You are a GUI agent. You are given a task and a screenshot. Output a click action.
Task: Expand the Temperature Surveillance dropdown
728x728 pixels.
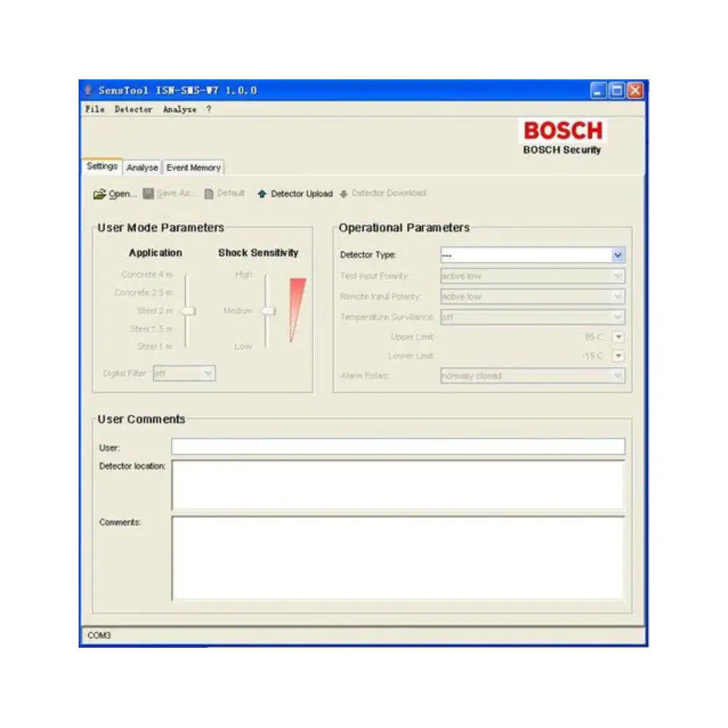(x=617, y=317)
